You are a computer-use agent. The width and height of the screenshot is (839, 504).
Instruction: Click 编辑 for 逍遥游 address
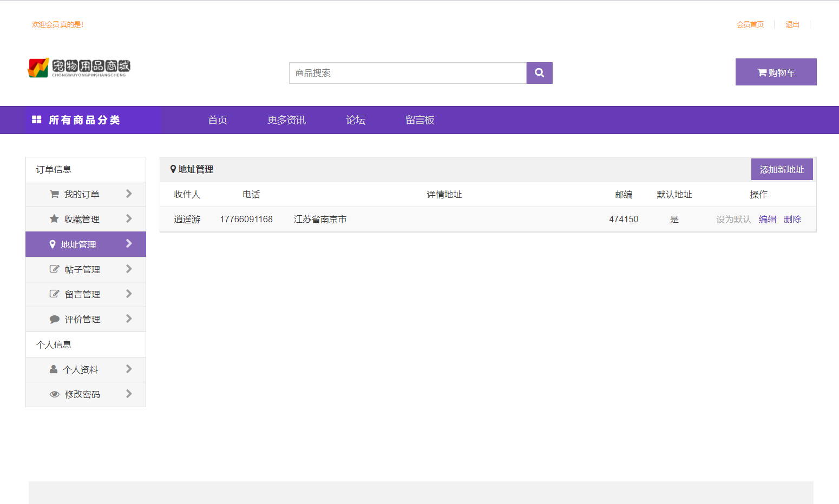coord(768,219)
